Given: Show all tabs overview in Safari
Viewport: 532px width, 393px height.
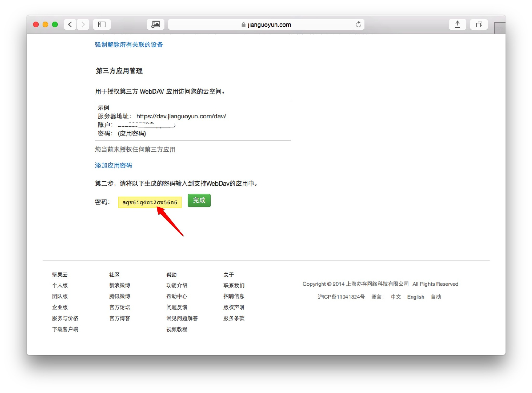Looking at the screenshot, I should pos(479,24).
